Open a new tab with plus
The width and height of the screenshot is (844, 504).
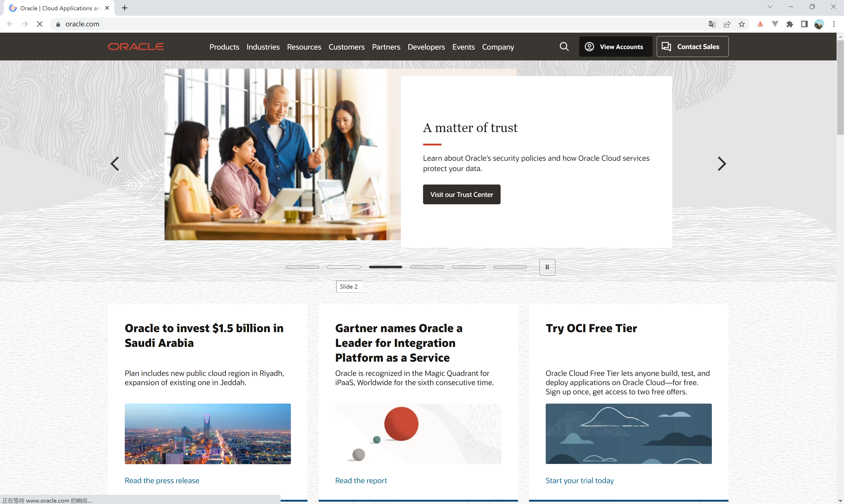click(125, 8)
